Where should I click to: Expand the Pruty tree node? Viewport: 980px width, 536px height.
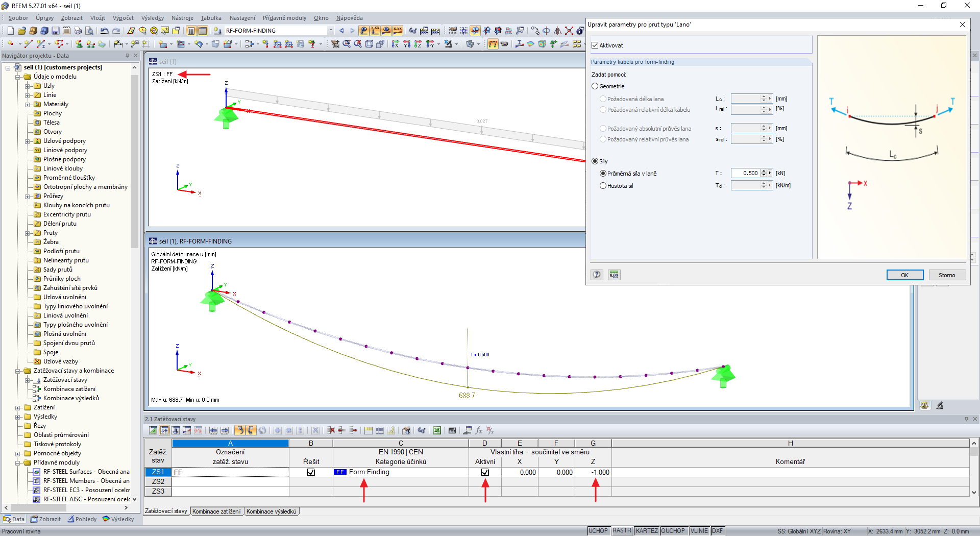[27, 233]
